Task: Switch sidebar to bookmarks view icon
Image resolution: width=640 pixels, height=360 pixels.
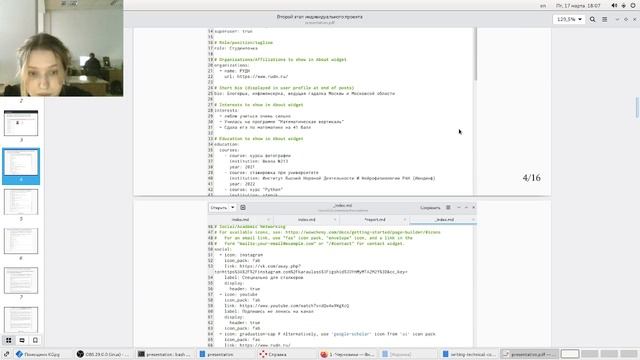Action: click(x=36, y=340)
